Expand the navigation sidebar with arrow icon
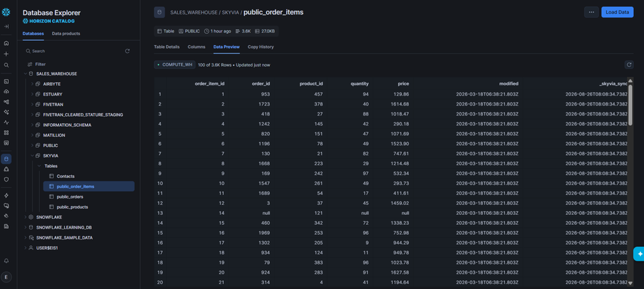Image resolution: width=644 pixels, height=289 pixels. 6,26
